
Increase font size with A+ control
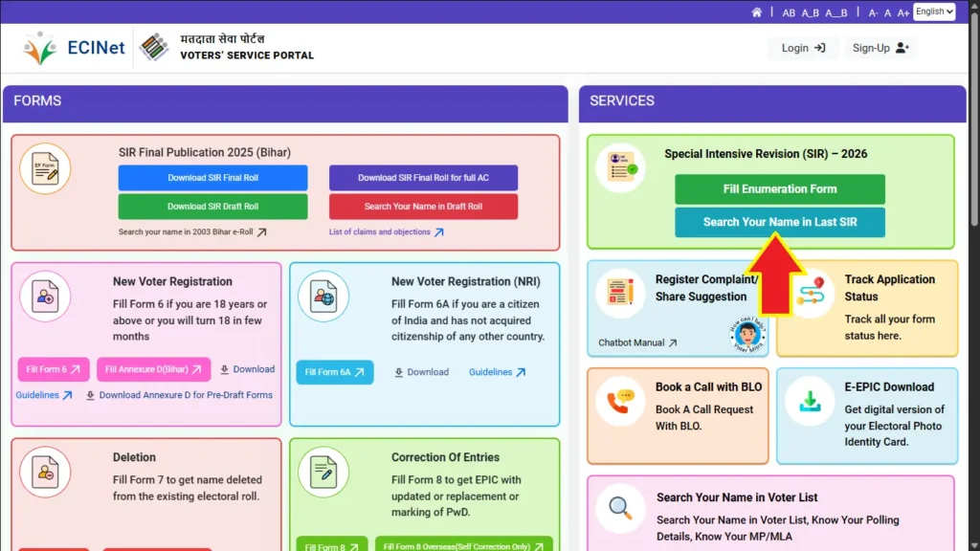(902, 12)
